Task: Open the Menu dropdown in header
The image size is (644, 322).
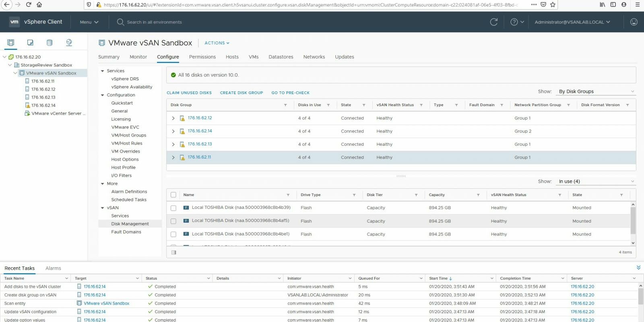Action: 89,22
